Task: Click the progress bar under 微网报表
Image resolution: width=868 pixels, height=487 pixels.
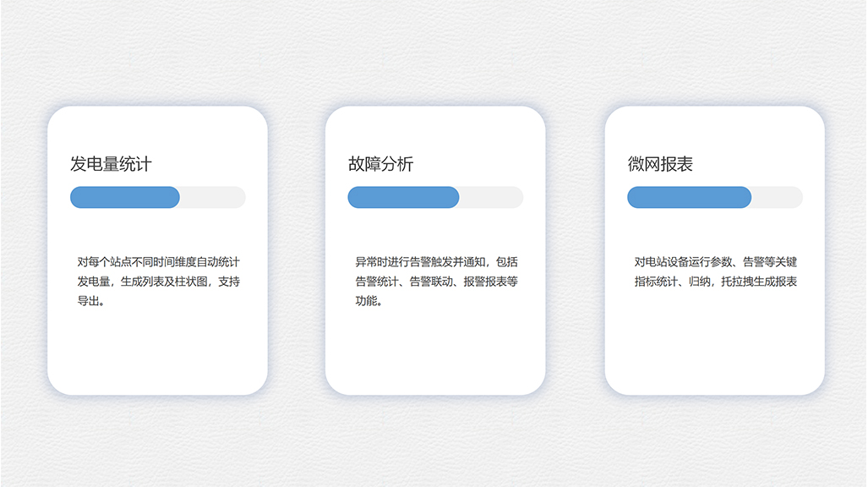Action: pos(715,197)
